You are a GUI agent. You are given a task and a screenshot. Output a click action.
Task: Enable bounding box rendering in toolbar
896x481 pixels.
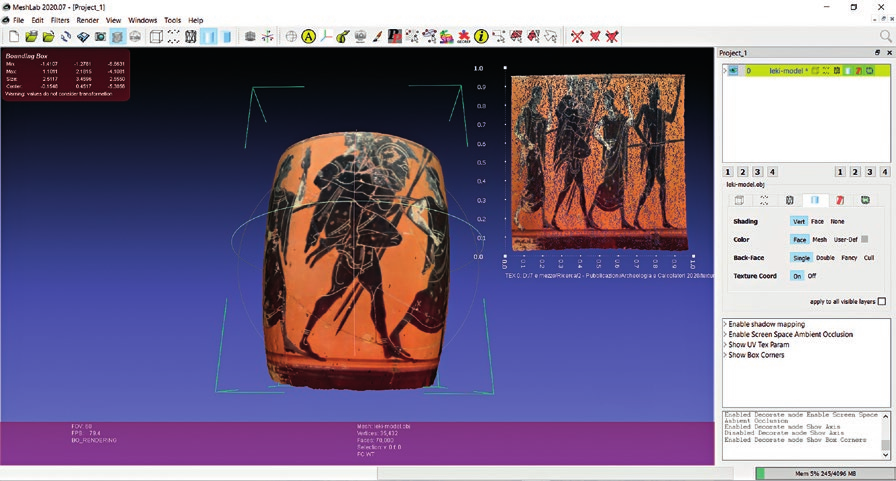click(156, 37)
